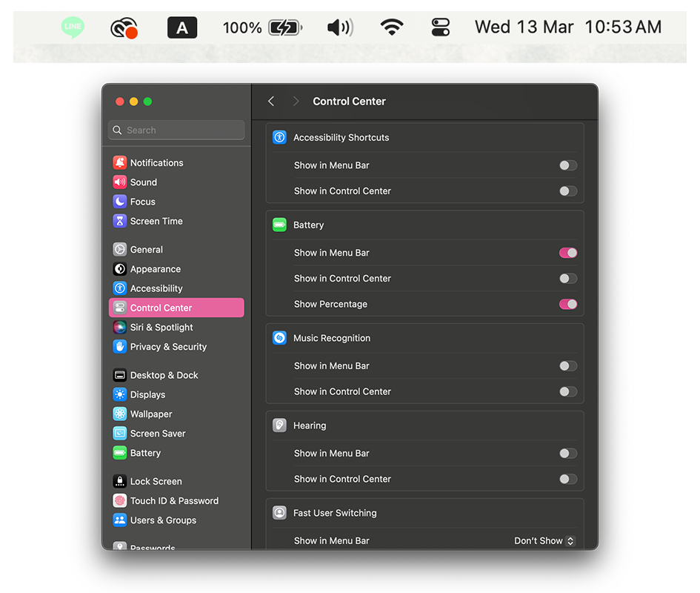
Task: Click the input source 'A' icon
Action: coord(182,27)
